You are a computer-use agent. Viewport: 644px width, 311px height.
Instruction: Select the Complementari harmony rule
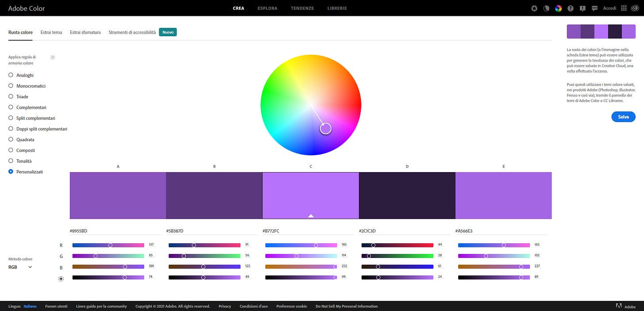[11, 108]
